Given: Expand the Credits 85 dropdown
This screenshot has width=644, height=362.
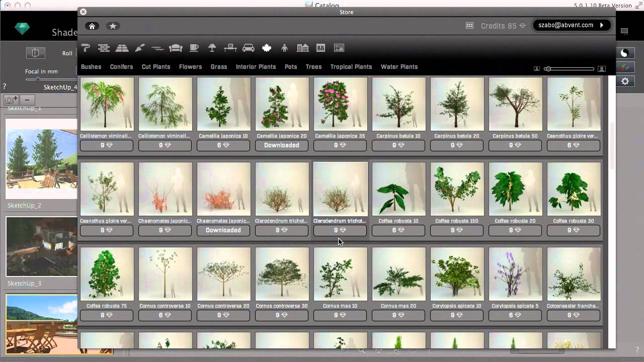Looking at the screenshot, I should click(x=503, y=26).
